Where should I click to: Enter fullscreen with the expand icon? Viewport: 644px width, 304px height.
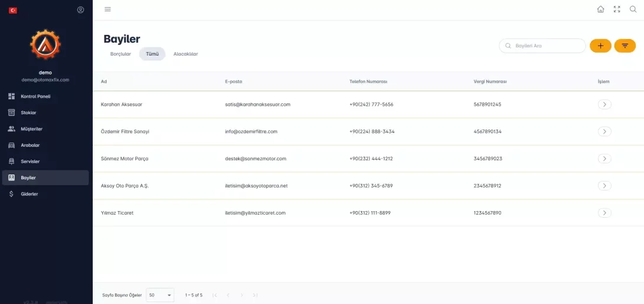pos(617,9)
